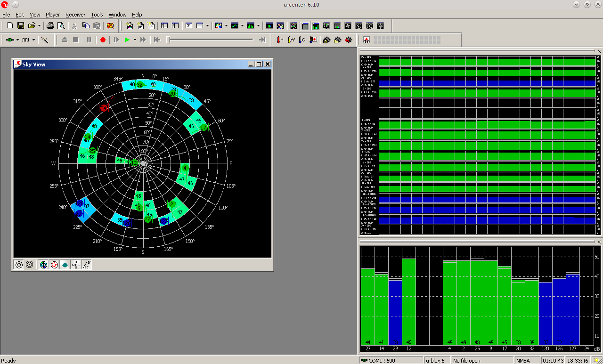This screenshot has width=603, height=364.
Task: Toggle compass N/W/E/S labels in Sky View
Action: click(x=75, y=265)
